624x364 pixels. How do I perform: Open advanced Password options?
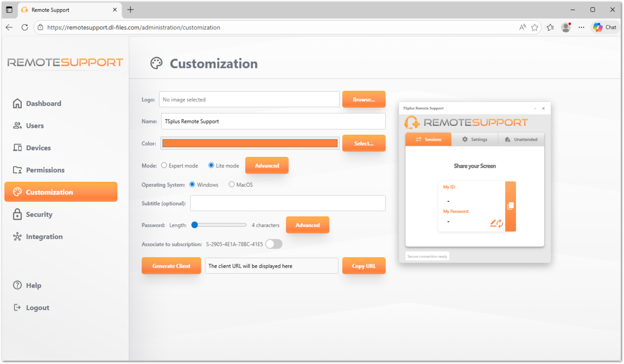pyautogui.click(x=307, y=225)
